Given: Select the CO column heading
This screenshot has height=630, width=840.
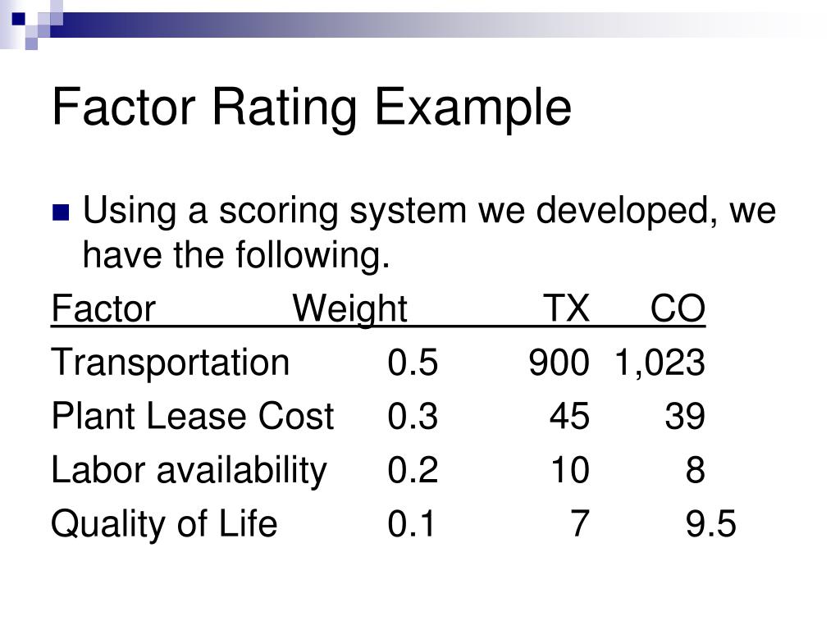Looking at the screenshot, I should click(x=678, y=309).
